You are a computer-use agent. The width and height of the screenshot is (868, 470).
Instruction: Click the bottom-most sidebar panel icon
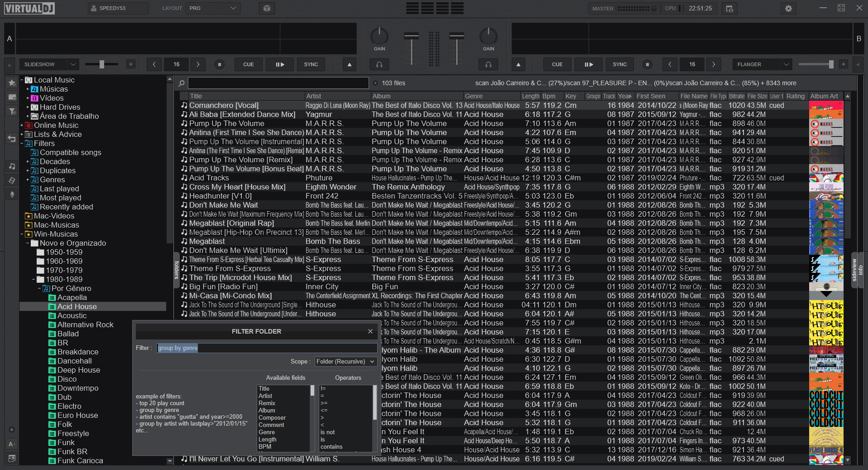click(x=12, y=458)
